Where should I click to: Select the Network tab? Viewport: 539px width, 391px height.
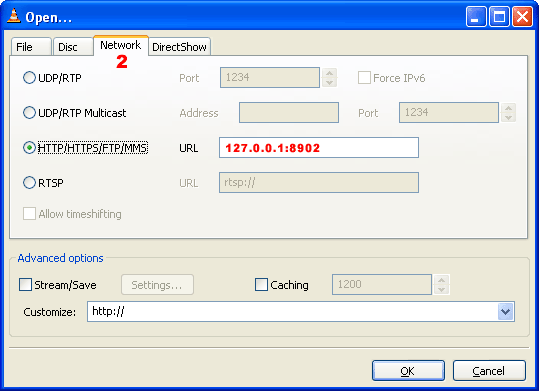click(x=121, y=45)
